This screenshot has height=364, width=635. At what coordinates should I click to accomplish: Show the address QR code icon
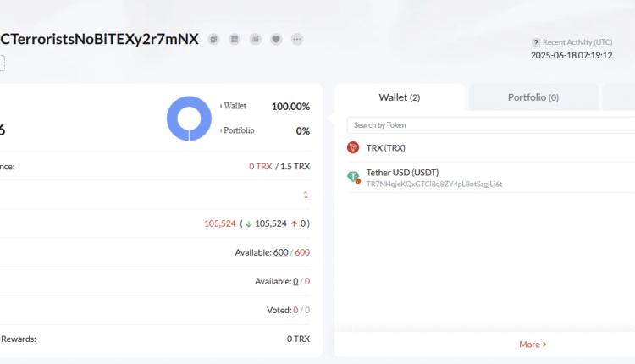pyautogui.click(x=235, y=39)
